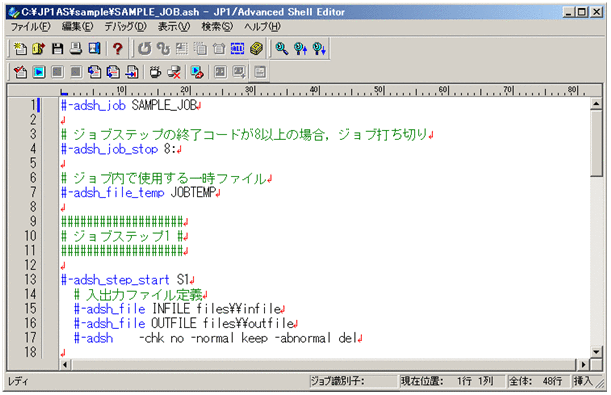Image resolution: width=611 pixels, height=395 pixels.
Task: Click the text SAMPLE_JOB on line 1
Action: point(163,105)
